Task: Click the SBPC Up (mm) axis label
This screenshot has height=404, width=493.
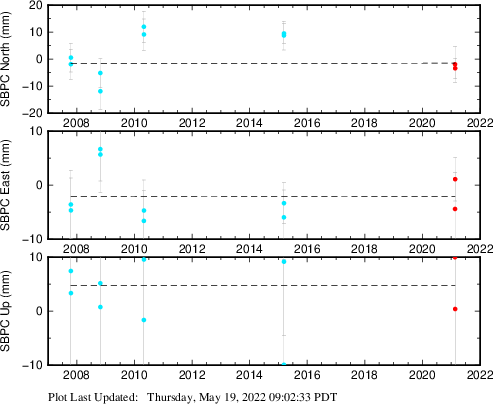Action: [5, 311]
